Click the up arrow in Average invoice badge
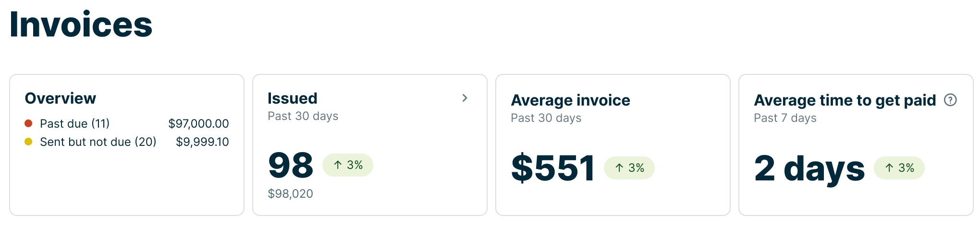This screenshot has height=226, width=980. coord(619,168)
